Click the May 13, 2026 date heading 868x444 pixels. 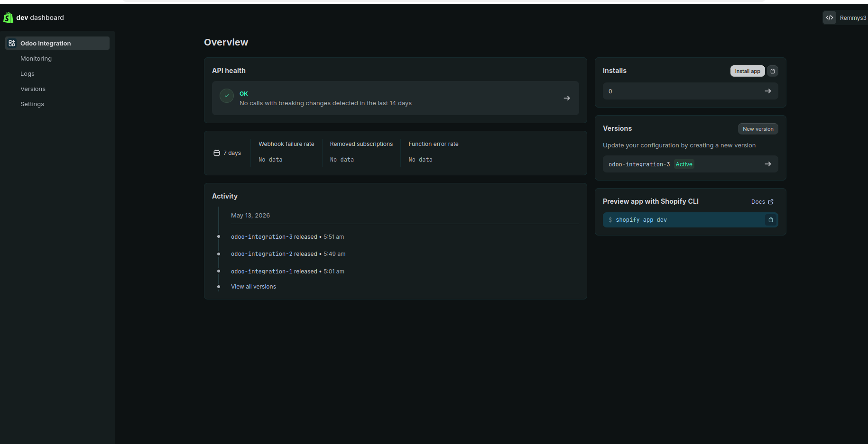250,216
